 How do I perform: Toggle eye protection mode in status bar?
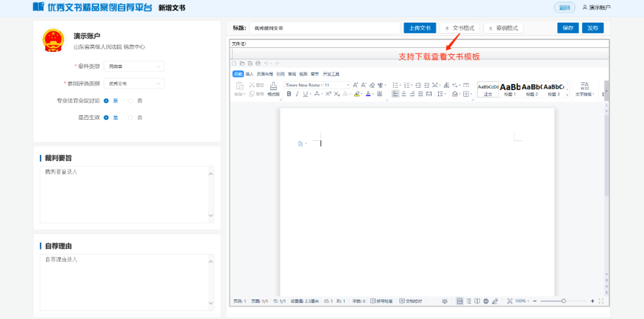click(445, 301)
